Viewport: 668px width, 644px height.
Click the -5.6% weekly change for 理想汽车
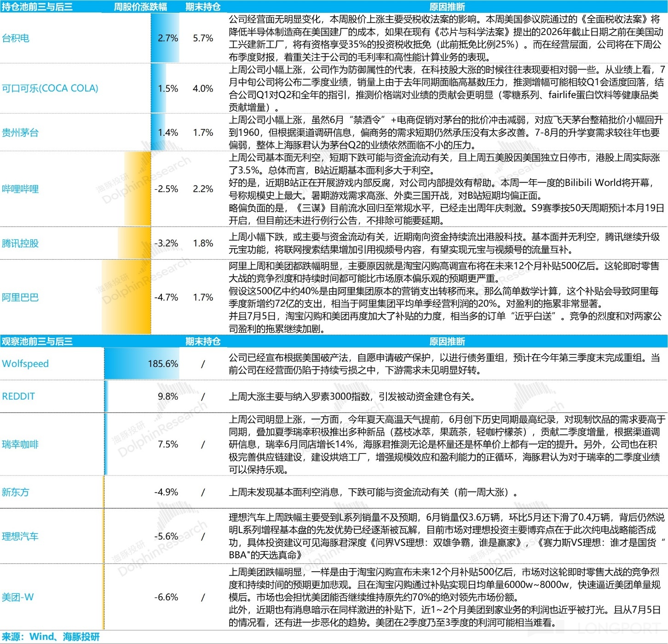coord(166,536)
